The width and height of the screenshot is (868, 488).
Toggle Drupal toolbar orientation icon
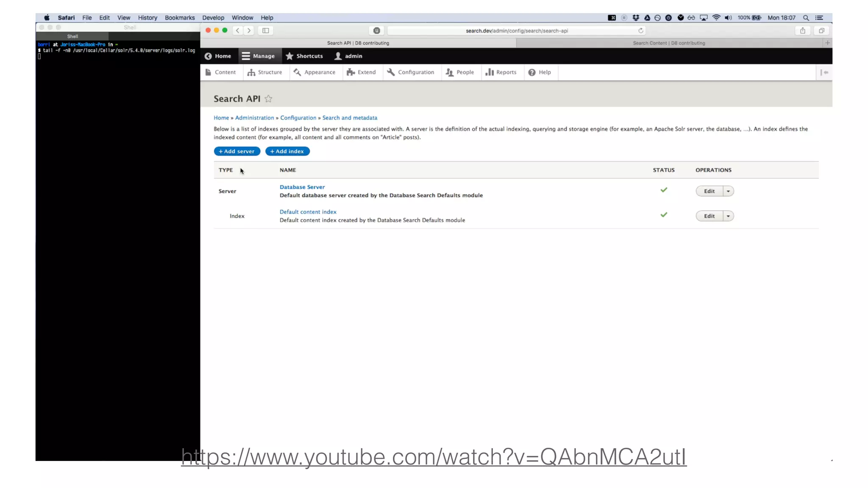coord(824,72)
